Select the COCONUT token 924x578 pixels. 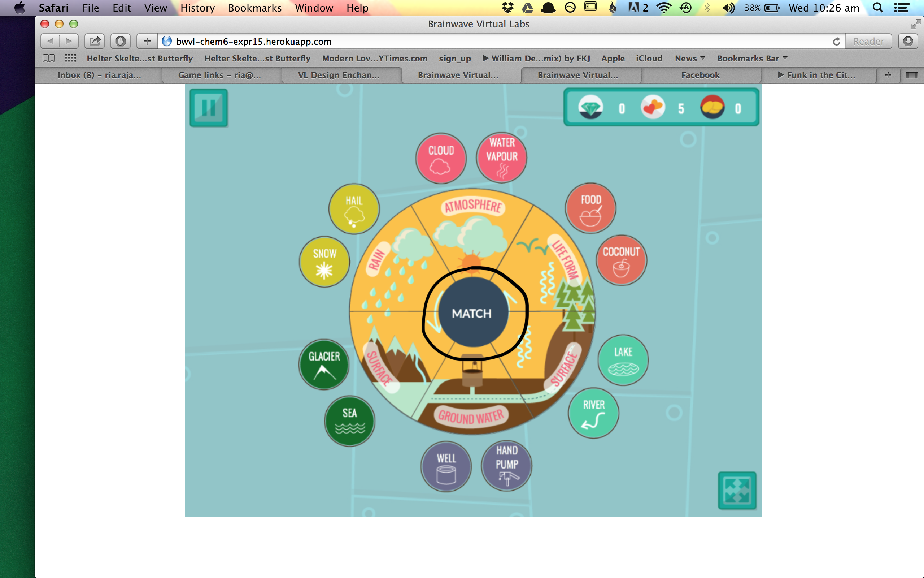[x=621, y=260]
